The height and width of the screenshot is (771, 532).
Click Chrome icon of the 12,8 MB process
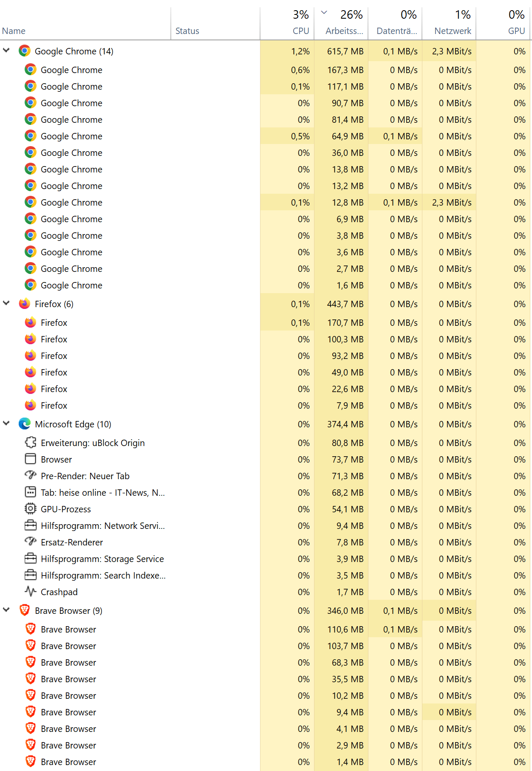(x=31, y=202)
